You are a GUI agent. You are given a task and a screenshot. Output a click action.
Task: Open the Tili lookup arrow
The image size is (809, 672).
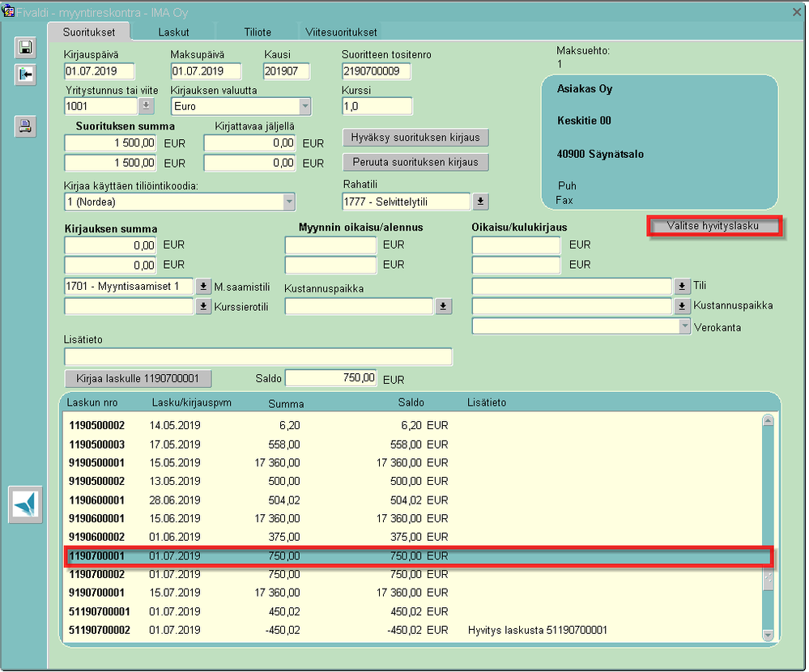[x=682, y=286]
